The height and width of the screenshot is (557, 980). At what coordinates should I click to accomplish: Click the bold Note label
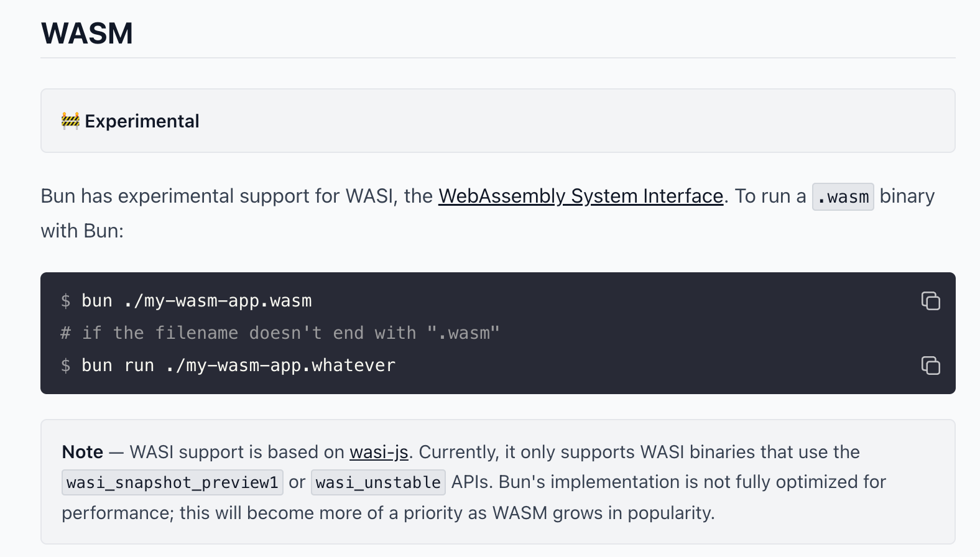click(x=82, y=452)
